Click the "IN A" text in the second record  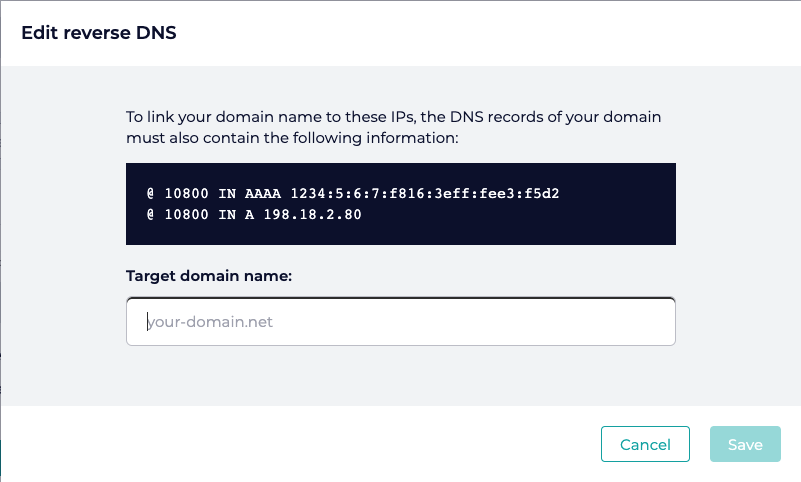point(236,213)
